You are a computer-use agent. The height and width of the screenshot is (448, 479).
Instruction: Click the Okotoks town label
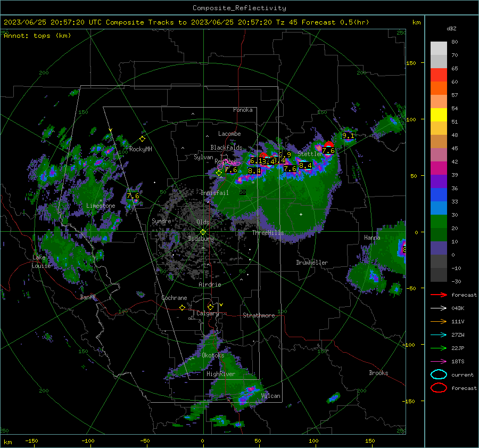pos(213,355)
